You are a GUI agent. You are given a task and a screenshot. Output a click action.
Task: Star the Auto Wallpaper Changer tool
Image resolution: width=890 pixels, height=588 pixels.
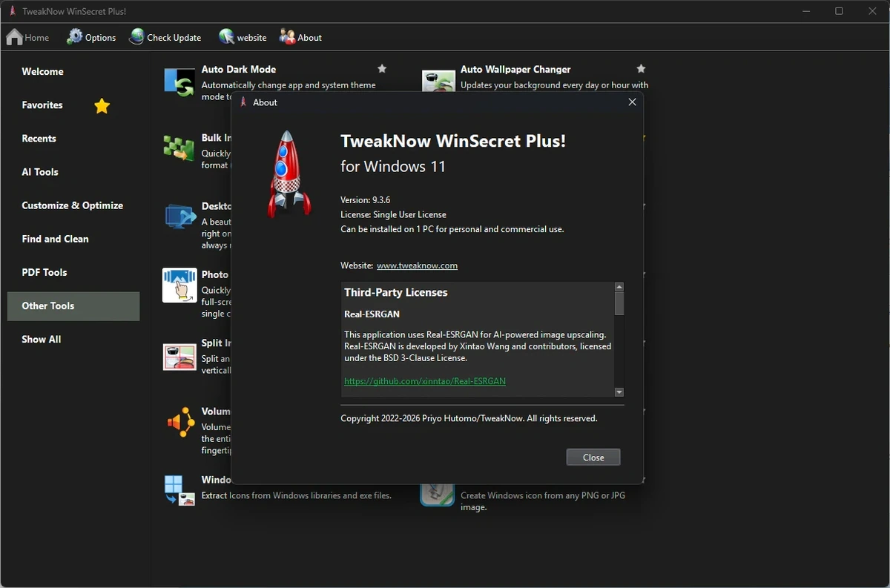pyautogui.click(x=641, y=69)
